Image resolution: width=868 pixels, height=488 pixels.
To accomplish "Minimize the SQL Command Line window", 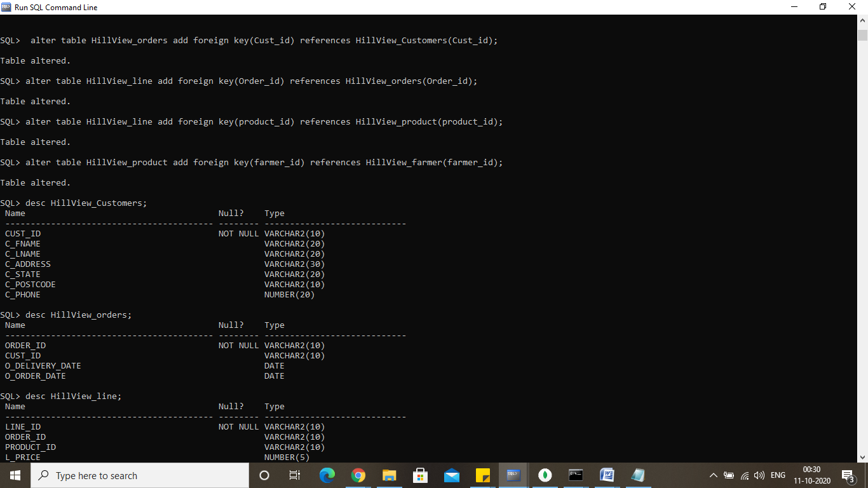I will point(794,7).
